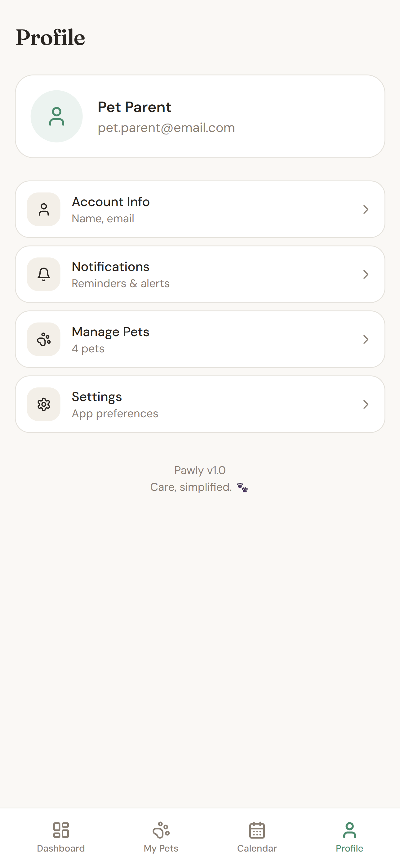
Task: Switch to the Calendar tab label
Action: [x=257, y=848]
